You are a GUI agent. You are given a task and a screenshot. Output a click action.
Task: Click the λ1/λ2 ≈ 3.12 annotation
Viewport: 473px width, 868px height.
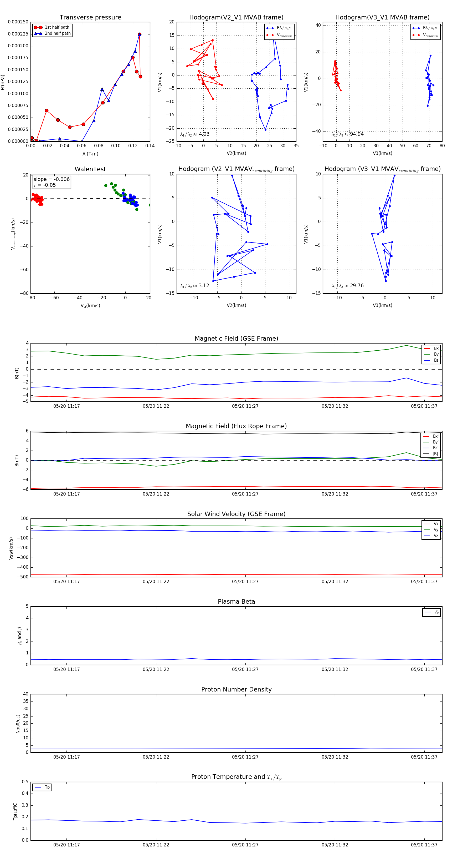pos(194,286)
